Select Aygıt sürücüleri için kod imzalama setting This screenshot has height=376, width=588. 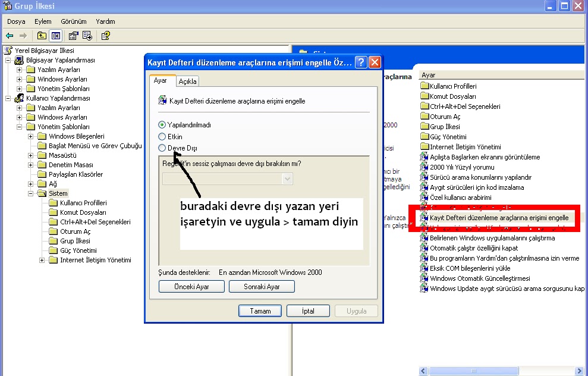click(473, 187)
